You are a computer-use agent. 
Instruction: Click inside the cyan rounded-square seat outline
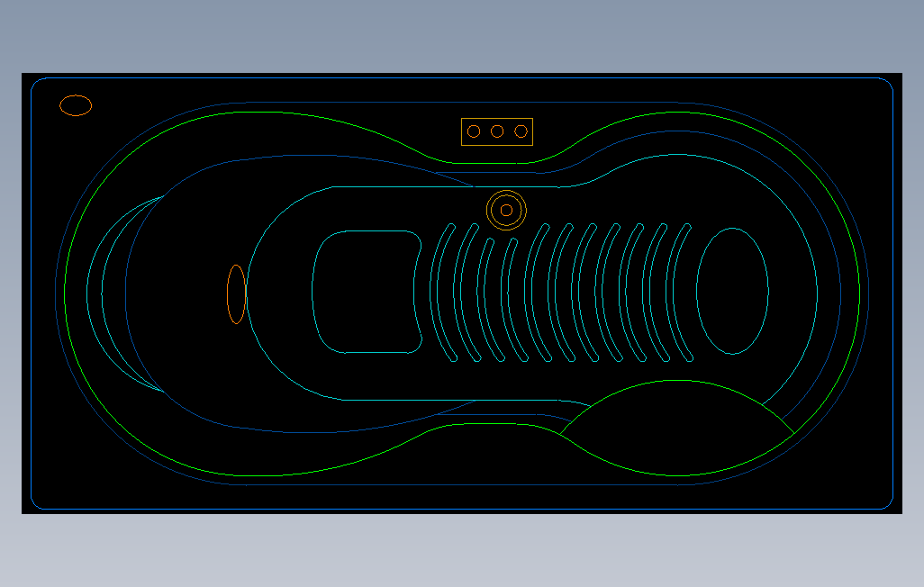(x=367, y=292)
